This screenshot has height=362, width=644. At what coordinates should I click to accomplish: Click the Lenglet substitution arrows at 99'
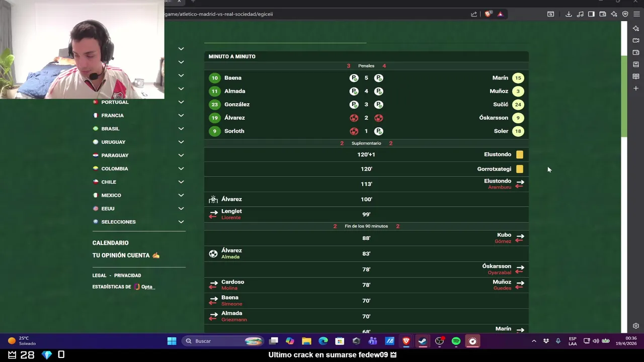point(213,214)
